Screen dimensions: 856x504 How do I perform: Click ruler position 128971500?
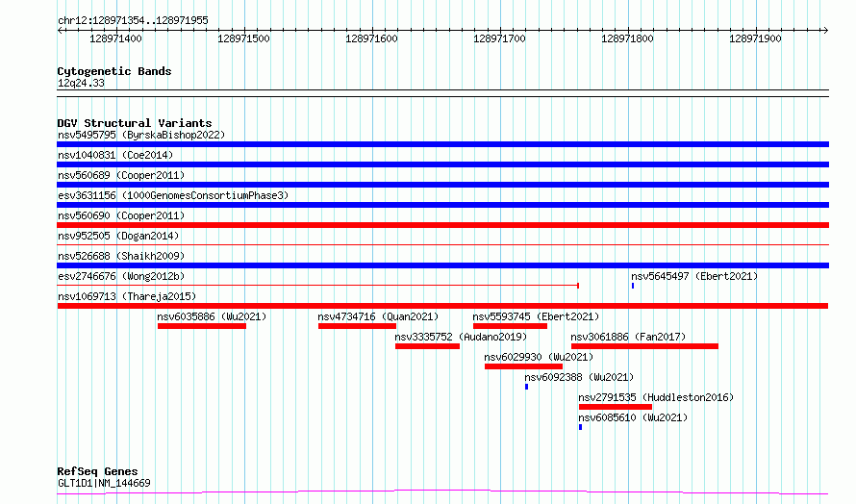click(243, 38)
